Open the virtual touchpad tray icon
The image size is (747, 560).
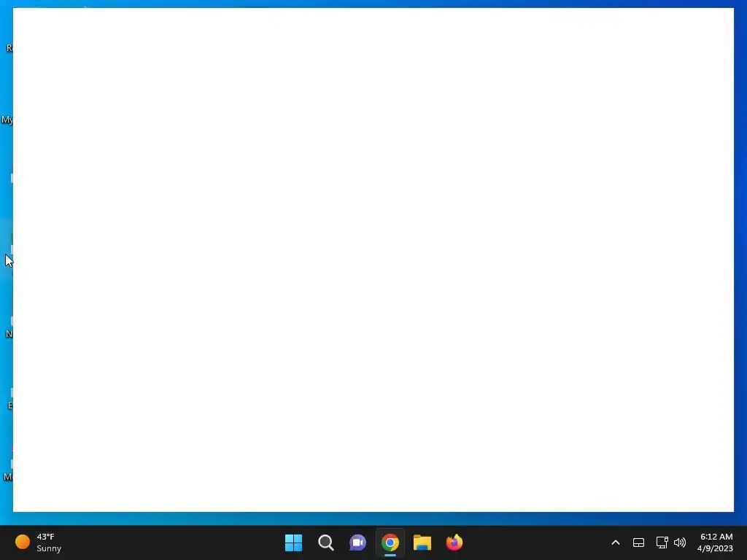click(x=638, y=542)
